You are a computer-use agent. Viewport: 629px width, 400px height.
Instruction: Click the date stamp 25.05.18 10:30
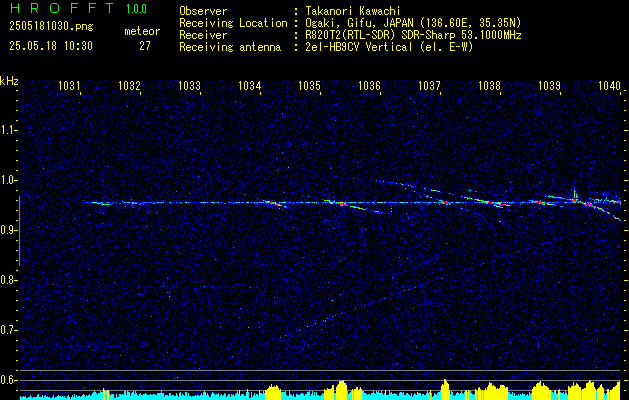51,46
